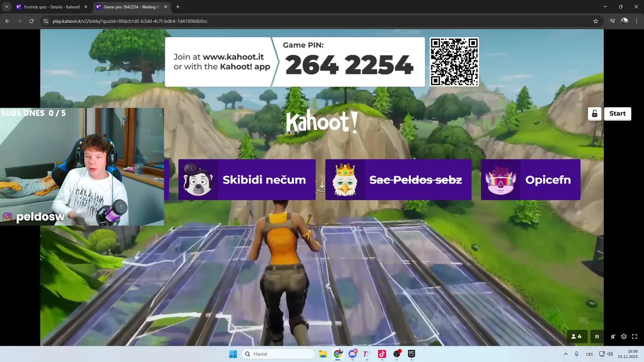Open Discord from taskbar
This screenshot has width=644, height=362.
[x=352, y=354]
